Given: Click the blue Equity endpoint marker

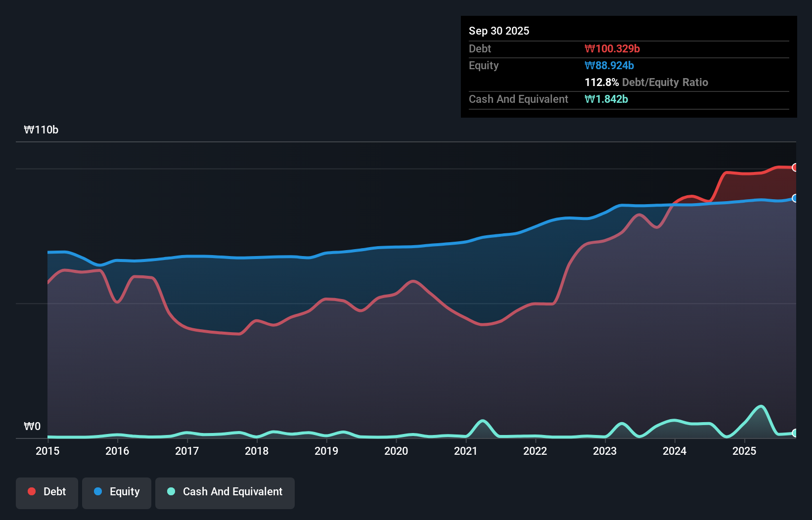Looking at the screenshot, I should point(795,198).
